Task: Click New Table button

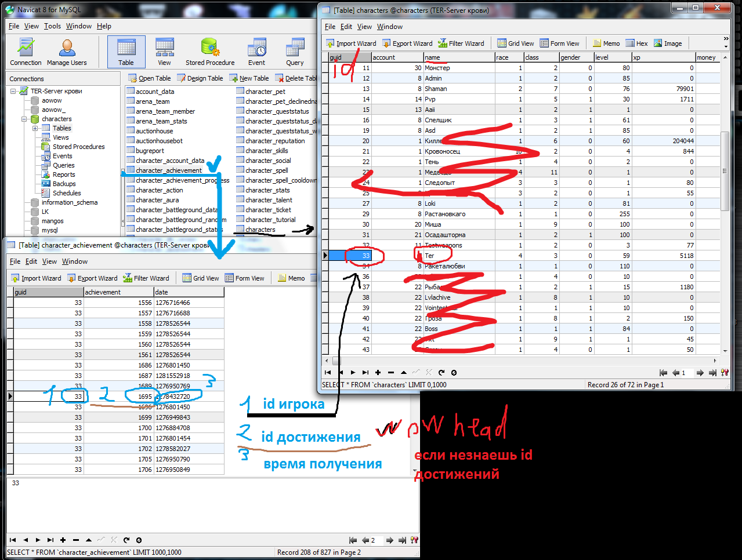Action: (x=249, y=78)
